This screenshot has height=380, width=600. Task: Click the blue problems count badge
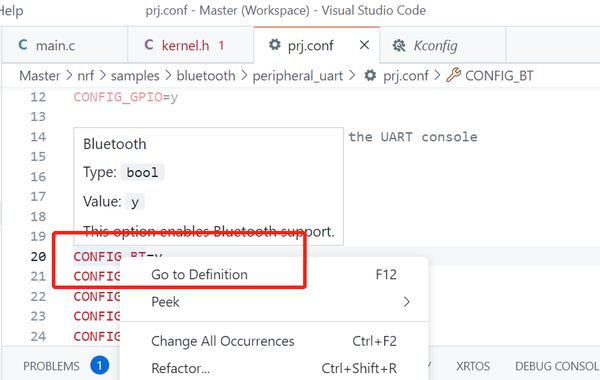coord(99,366)
